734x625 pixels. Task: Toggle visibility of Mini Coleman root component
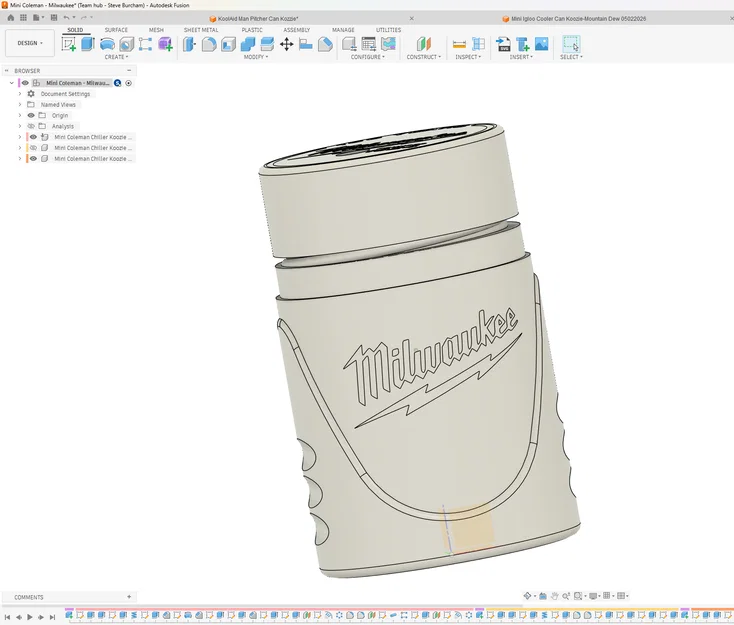pos(25,83)
